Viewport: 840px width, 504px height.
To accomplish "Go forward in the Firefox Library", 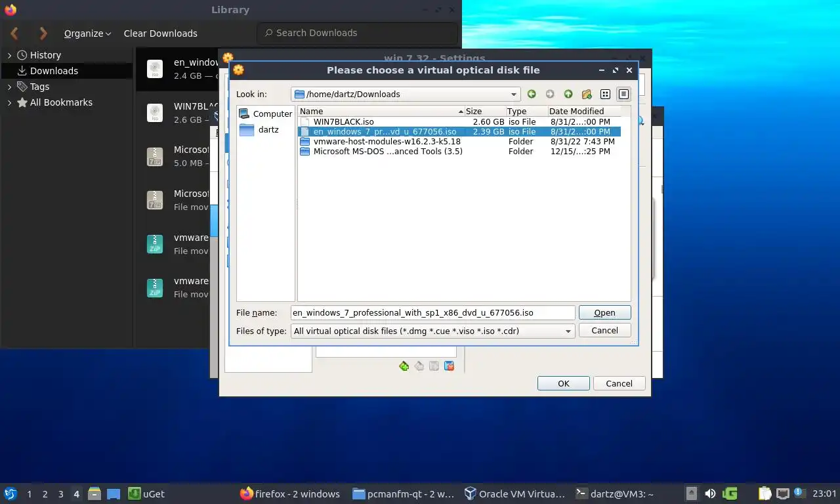I will (43, 33).
